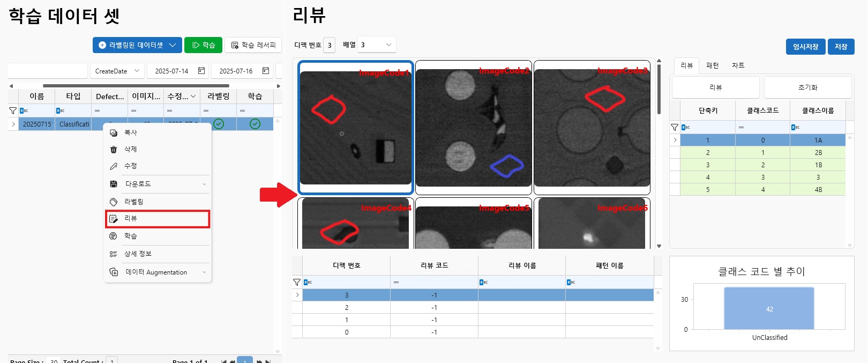Click the pencil icon for 수정
This screenshot has width=868, height=363.
(x=114, y=166)
